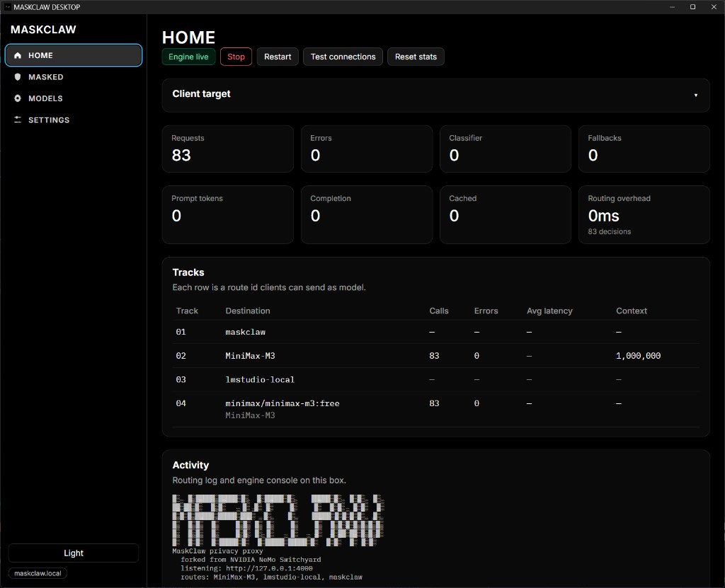
Task: Click the Calls column header
Action: click(x=439, y=311)
